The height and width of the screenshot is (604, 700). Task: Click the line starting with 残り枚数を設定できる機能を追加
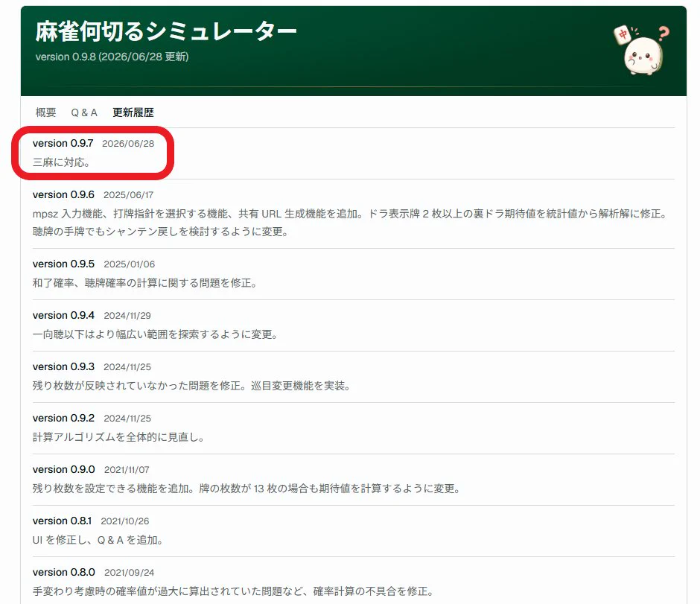point(246,489)
